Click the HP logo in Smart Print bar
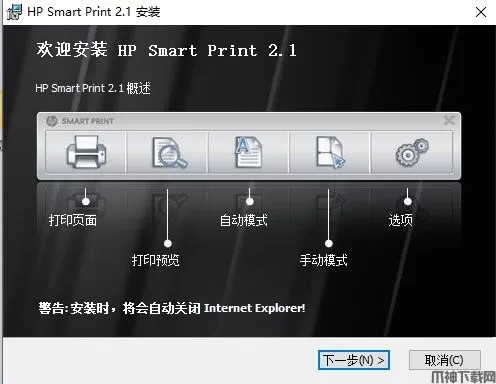The width and height of the screenshot is (496, 384). pyautogui.click(x=52, y=121)
